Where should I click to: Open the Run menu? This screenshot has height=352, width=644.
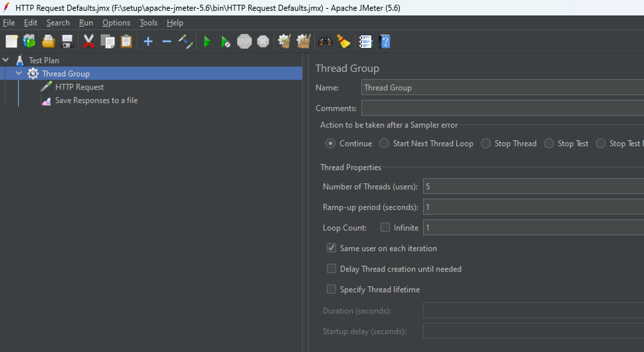(x=86, y=23)
